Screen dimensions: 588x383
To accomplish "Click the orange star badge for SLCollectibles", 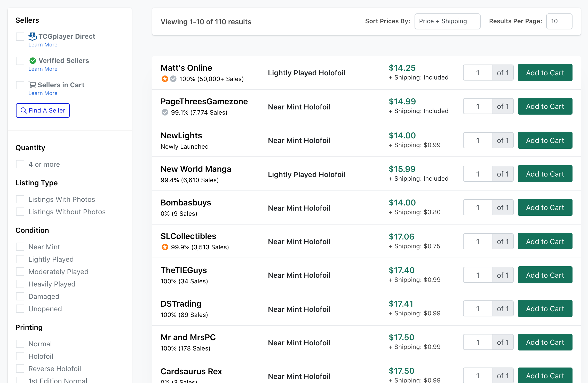I will coord(165,247).
